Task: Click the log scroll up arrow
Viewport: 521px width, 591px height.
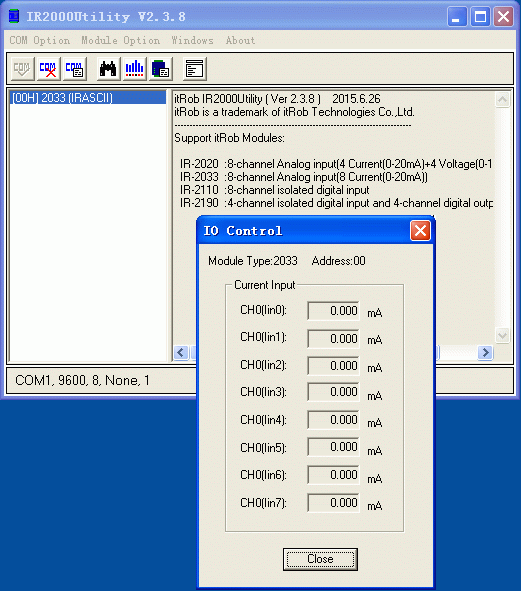Action: point(502,100)
